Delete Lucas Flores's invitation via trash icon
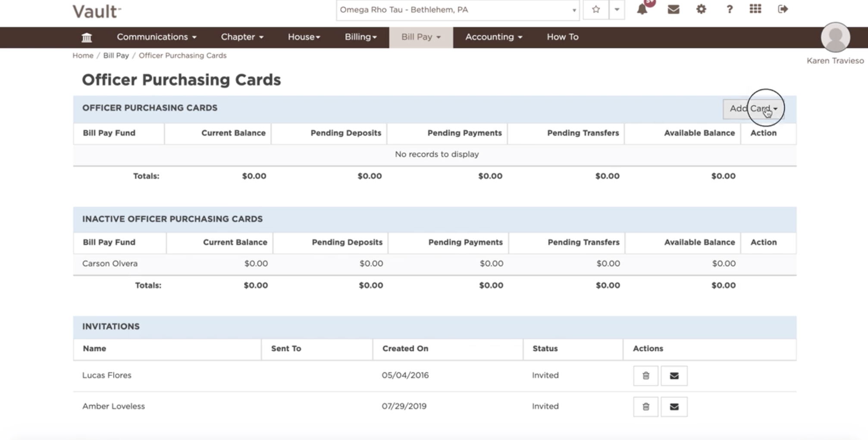This screenshot has width=868, height=440. click(645, 375)
